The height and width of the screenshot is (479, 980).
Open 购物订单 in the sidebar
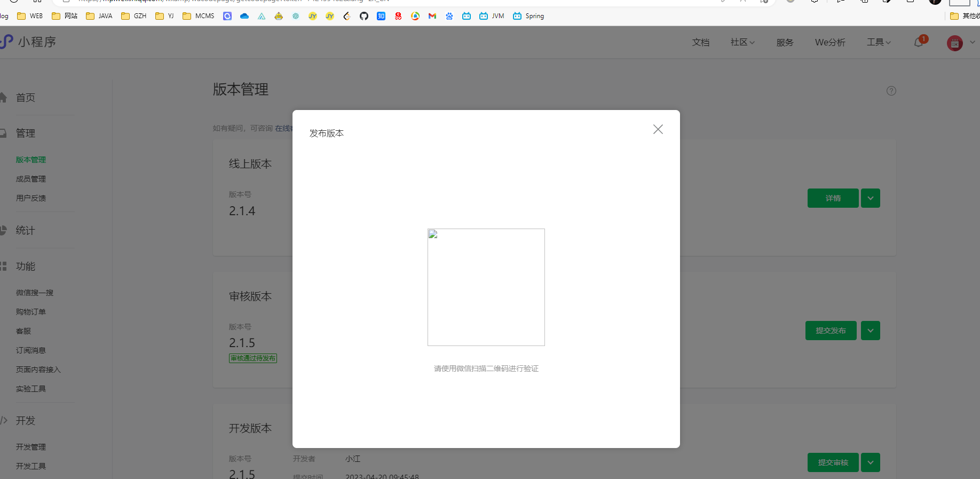pyautogui.click(x=31, y=312)
